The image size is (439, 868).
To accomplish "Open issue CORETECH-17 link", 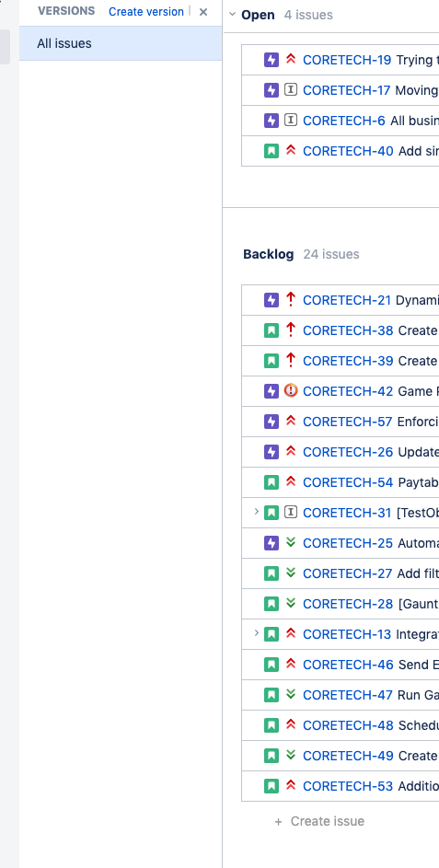I will coord(347,90).
